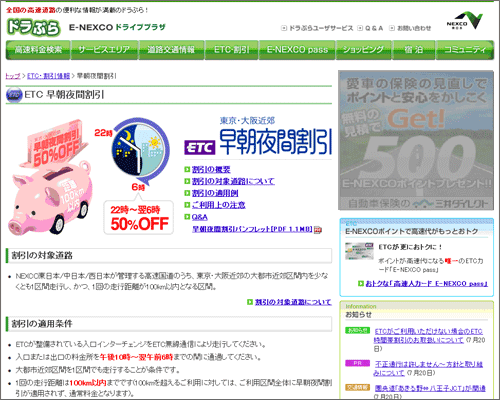Click the red text 午後10時～翌午前6時
Screen dimensions: 500x400
click(x=136, y=357)
